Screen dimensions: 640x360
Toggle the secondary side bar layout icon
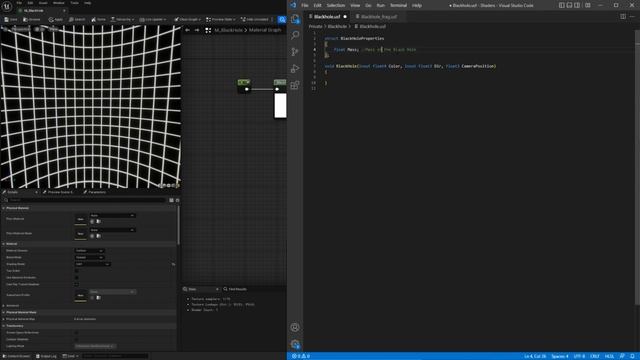(577, 5)
